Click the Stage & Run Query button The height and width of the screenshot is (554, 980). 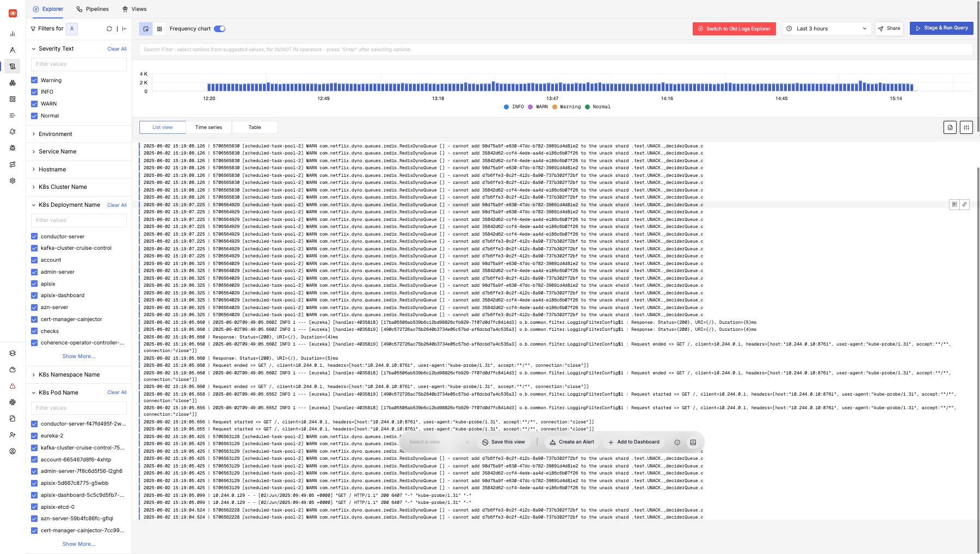point(941,28)
